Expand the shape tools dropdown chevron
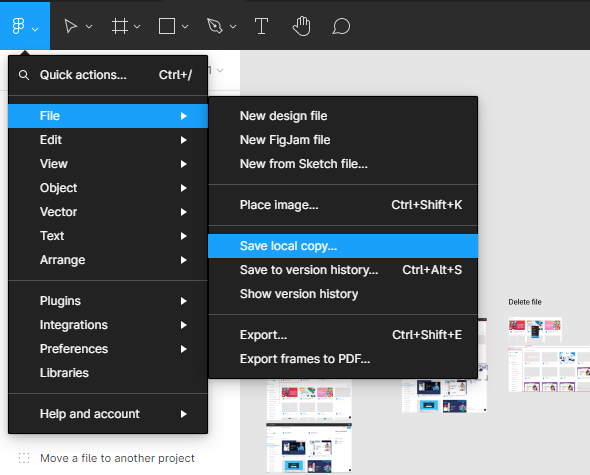 (x=185, y=27)
